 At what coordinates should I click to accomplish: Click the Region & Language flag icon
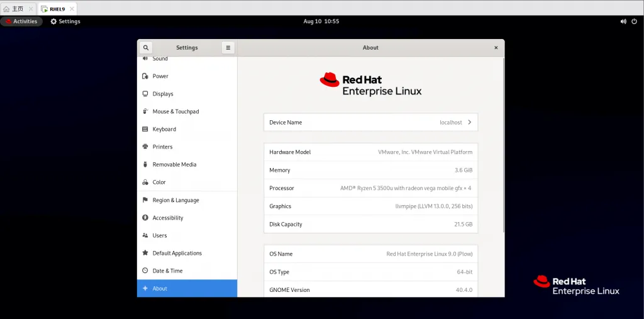pos(145,200)
